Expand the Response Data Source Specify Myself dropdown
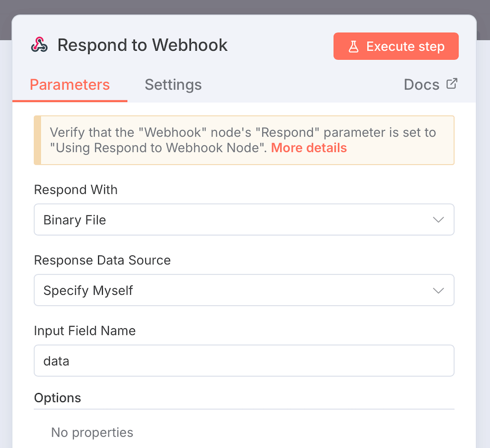 click(x=234, y=290)
